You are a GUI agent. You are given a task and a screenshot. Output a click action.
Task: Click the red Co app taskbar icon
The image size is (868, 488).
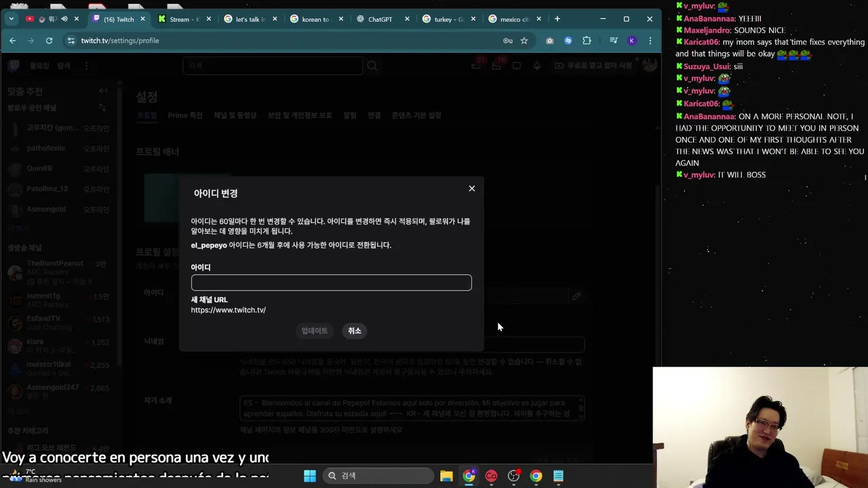(491, 476)
